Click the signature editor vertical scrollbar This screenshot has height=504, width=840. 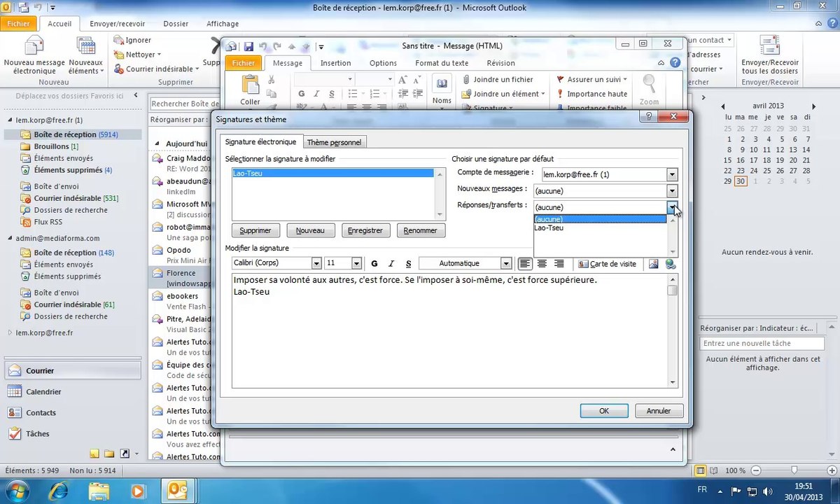point(673,330)
